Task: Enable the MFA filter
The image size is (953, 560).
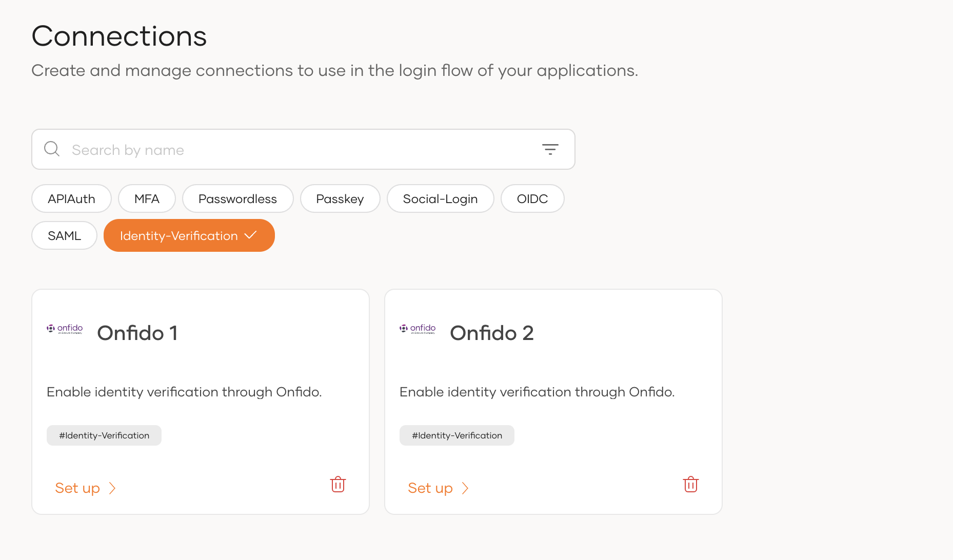Action: [x=147, y=198]
